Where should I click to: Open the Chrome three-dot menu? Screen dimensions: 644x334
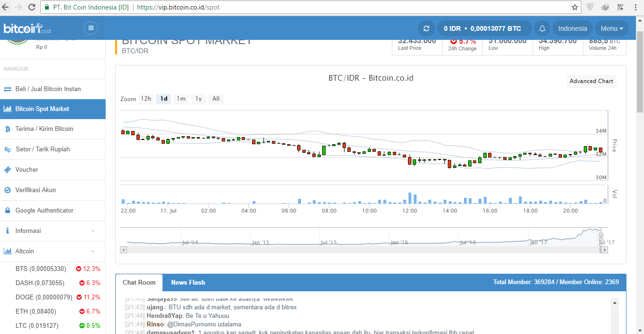tap(635, 7)
